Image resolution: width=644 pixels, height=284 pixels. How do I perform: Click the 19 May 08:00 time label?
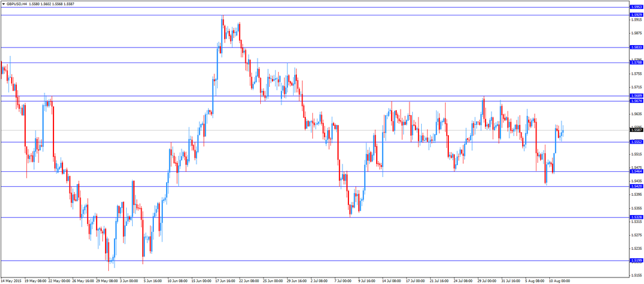[35, 281]
